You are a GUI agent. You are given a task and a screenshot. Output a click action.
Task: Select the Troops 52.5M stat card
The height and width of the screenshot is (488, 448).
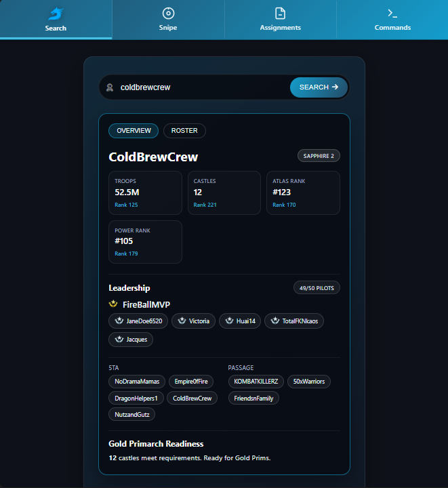(x=145, y=192)
